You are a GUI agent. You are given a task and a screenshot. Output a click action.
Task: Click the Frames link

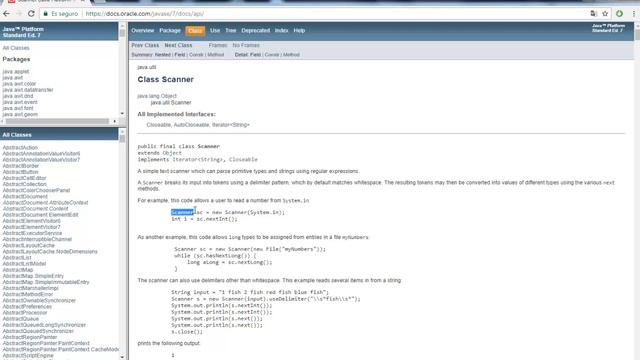pyautogui.click(x=218, y=45)
